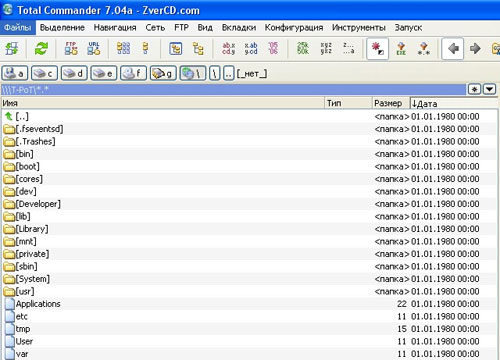Go back with the left arrow button
The width and height of the screenshot is (500, 360).
453,49
